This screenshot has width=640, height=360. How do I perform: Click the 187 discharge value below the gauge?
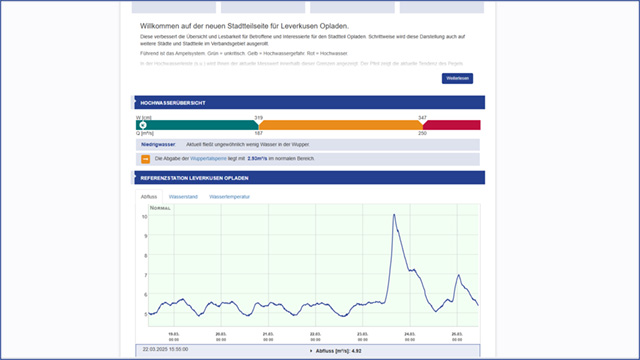click(x=258, y=133)
